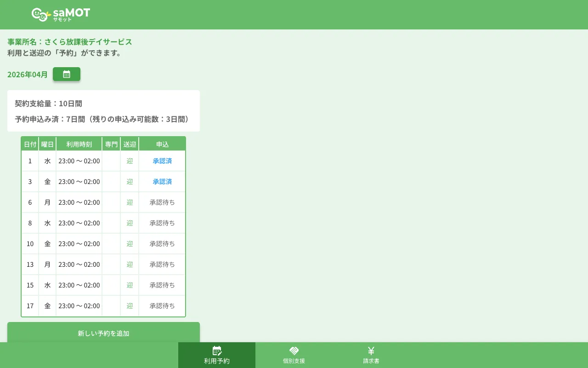The image size is (588, 368).
Task: Click the 申込 column header
Action: coord(162,144)
